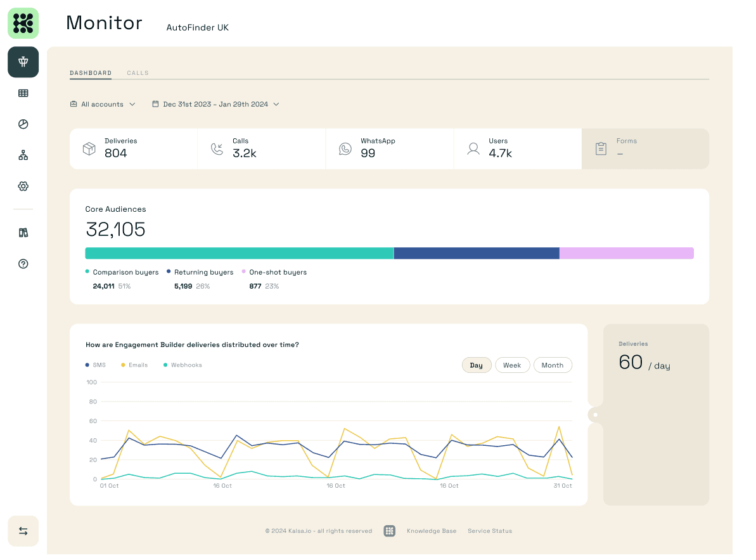Select the Day chart interval
This screenshot has height=560, width=756.
pyautogui.click(x=477, y=365)
